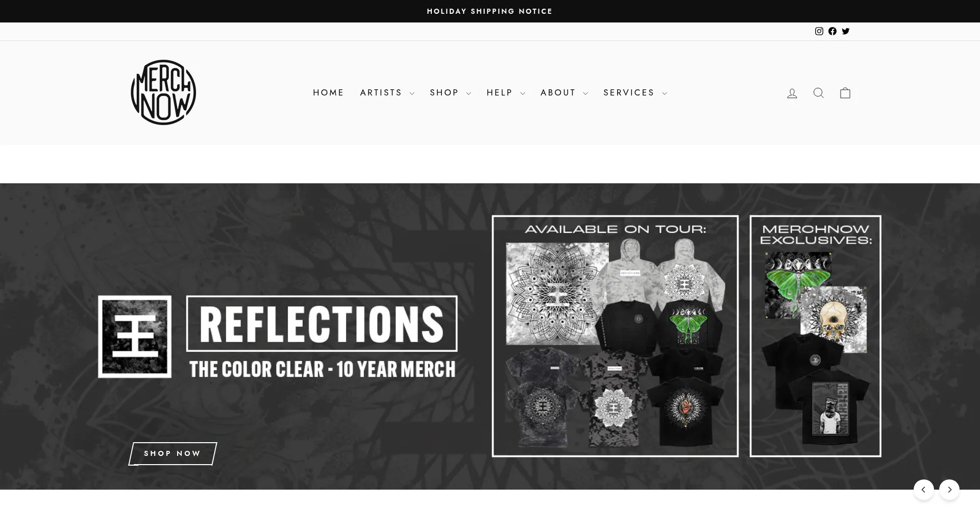This screenshot has width=980, height=507.
Task: Open the search magnifier icon
Action: click(819, 93)
